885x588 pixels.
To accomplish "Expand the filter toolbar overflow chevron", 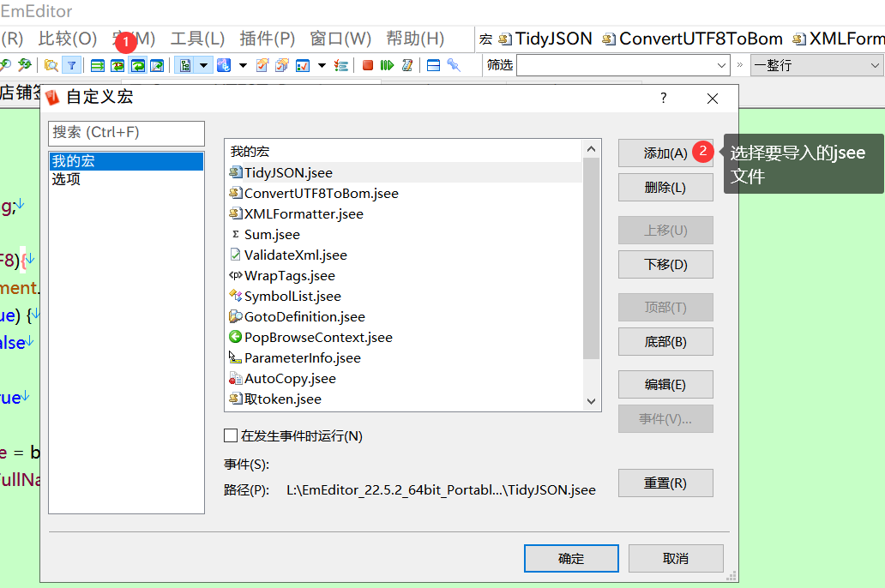I will pos(739,65).
